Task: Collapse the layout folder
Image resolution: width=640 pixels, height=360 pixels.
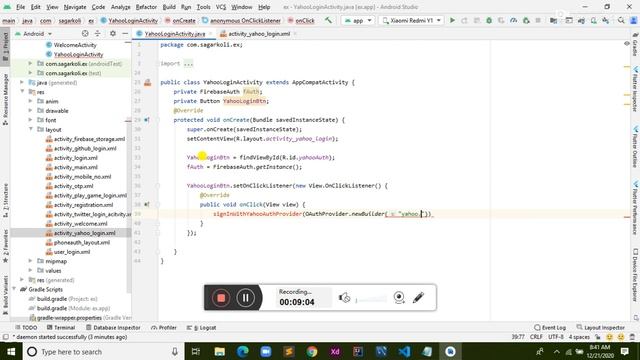Action: (x=30, y=129)
